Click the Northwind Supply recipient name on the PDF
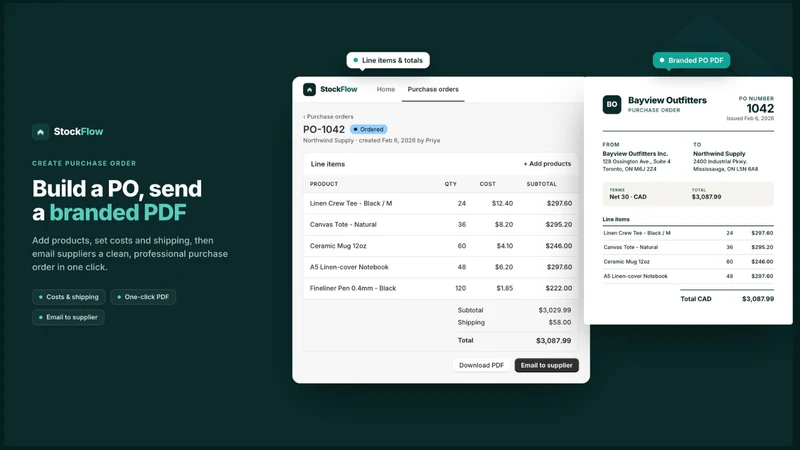The image size is (800, 450). [x=719, y=154]
